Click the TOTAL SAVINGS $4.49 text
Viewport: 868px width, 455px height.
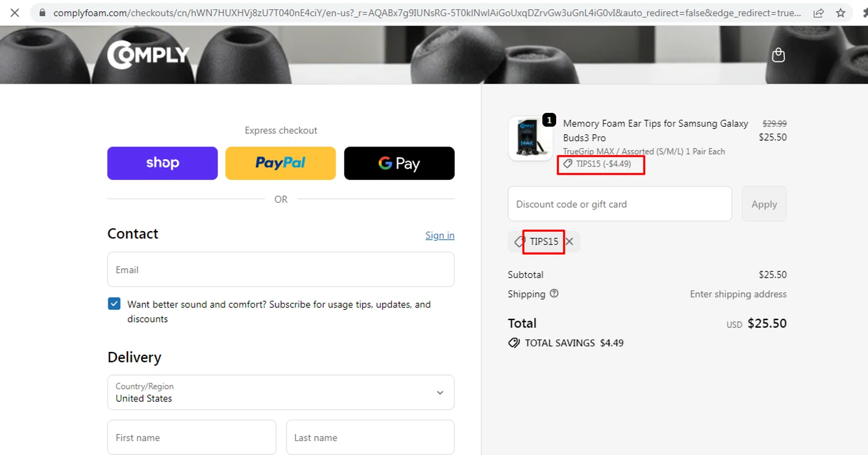[574, 343]
